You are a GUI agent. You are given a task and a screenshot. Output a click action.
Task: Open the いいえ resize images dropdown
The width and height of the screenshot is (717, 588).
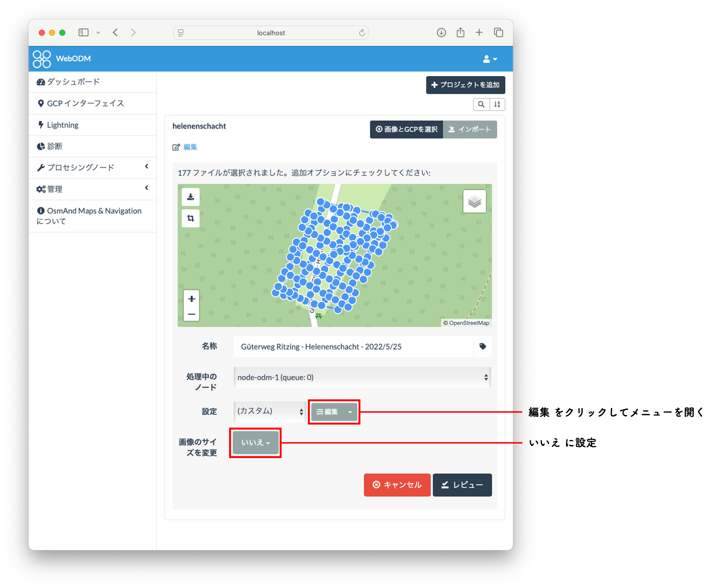pyautogui.click(x=256, y=443)
